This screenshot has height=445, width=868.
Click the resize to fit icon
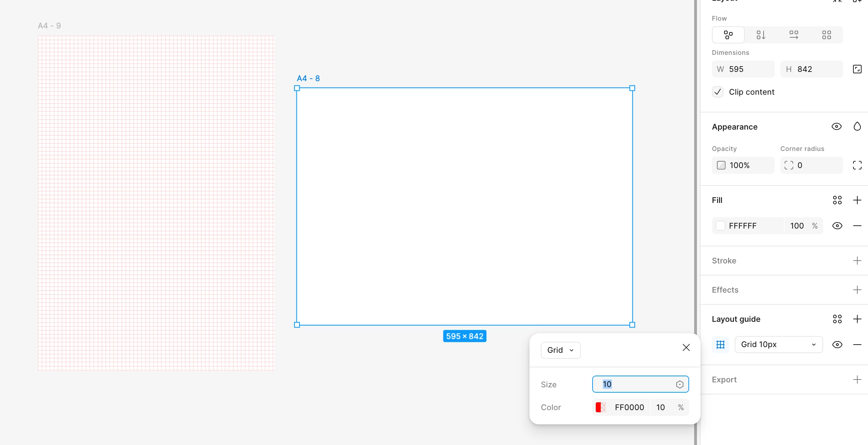857,69
